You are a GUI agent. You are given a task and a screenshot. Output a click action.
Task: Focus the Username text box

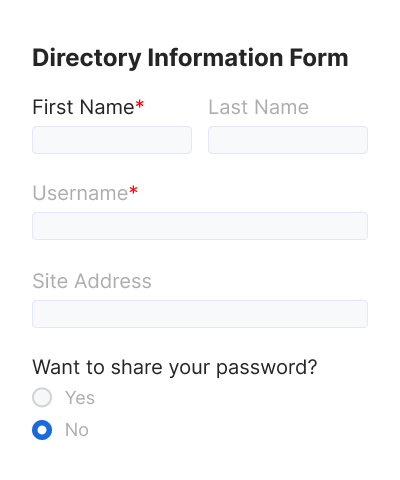(200, 226)
